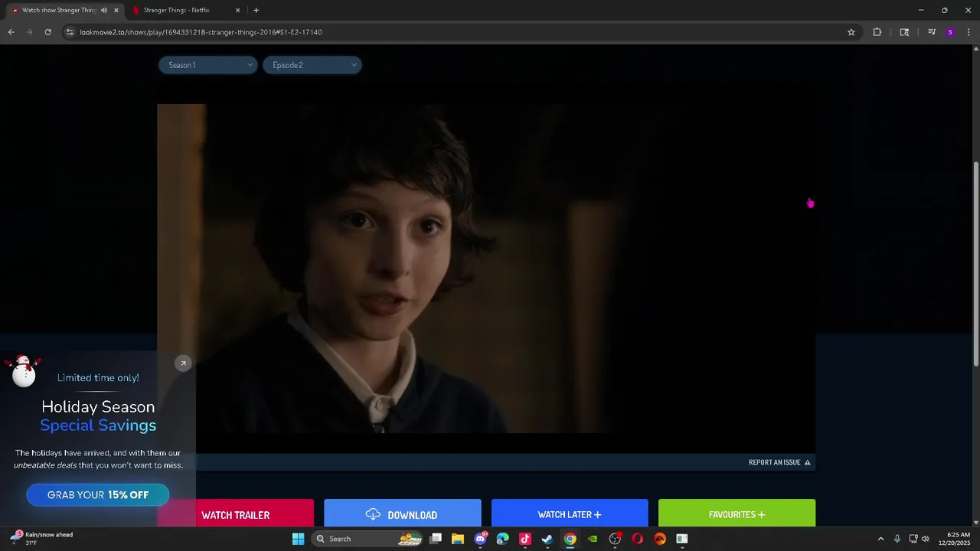The width and height of the screenshot is (980, 551).
Task: Add show to Favourites
Action: [x=737, y=515]
